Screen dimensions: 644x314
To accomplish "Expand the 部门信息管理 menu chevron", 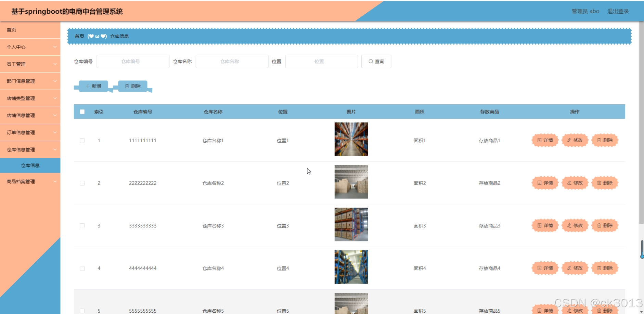I will click(55, 81).
